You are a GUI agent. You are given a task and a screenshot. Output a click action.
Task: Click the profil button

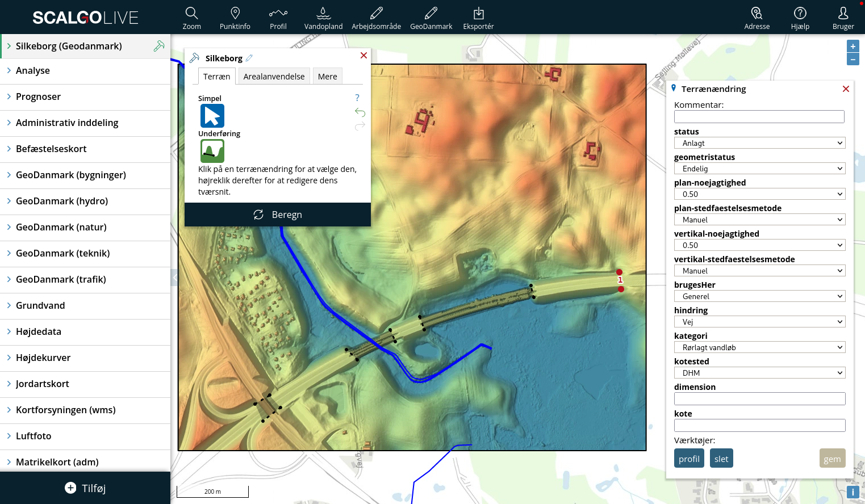(689, 459)
